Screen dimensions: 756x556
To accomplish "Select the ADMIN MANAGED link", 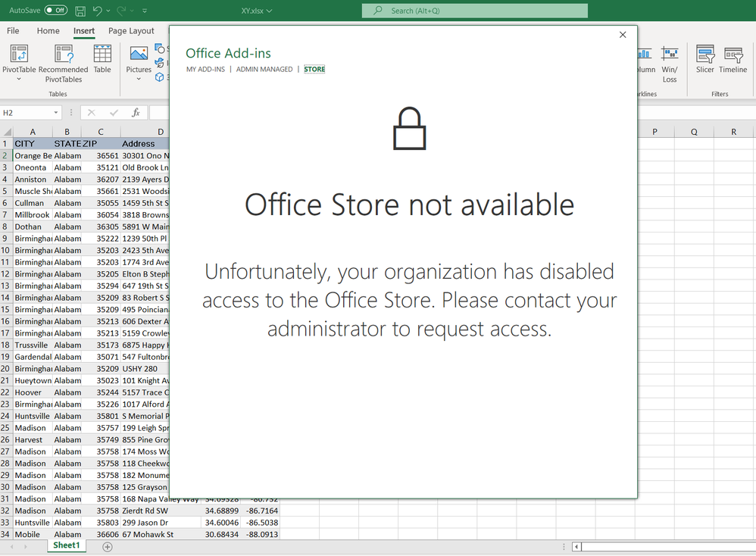I will click(264, 70).
